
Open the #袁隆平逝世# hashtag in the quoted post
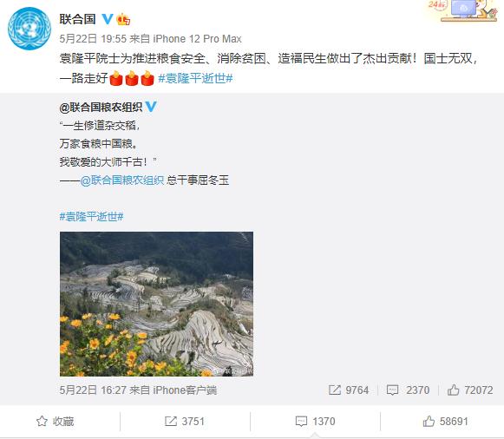click(x=92, y=217)
